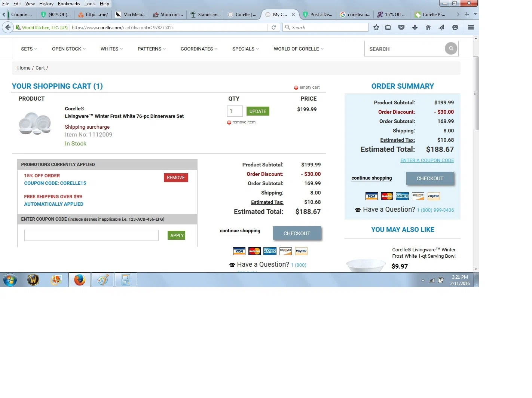Open the World of Warcraft taskbar icon
The image size is (532, 398).
(x=33, y=280)
